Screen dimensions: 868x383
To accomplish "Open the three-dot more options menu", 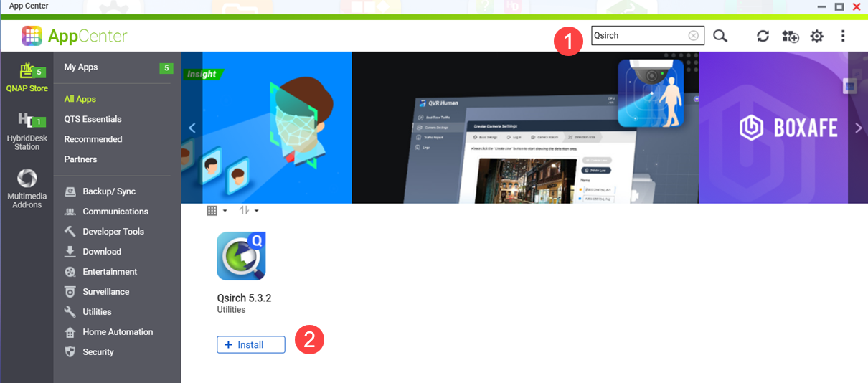I will [843, 36].
